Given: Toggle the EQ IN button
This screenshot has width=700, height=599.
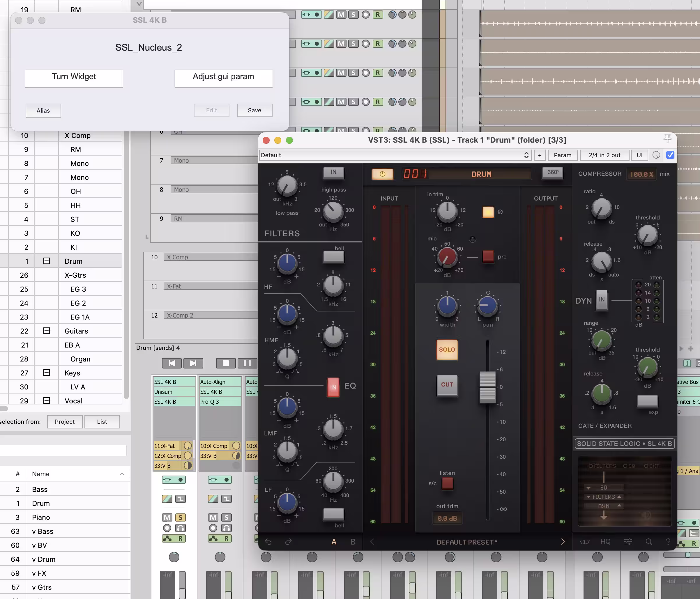Looking at the screenshot, I should pos(333,387).
